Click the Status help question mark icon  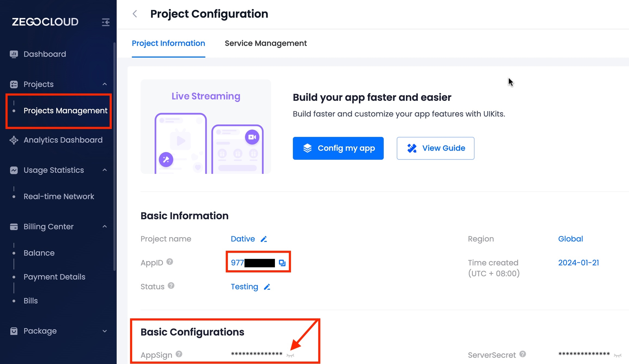171,286
